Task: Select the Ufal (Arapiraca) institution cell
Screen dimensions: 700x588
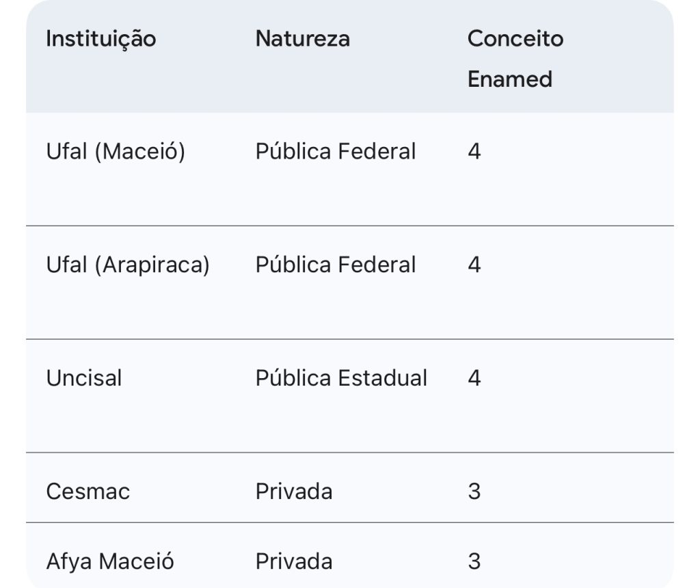Action: 128,265
